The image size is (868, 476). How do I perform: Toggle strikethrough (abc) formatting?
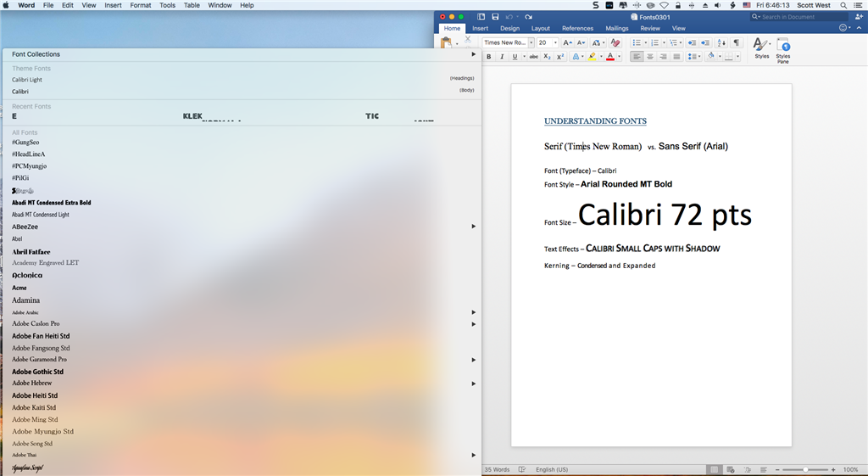pyautogui.click(x=534, y=57)
